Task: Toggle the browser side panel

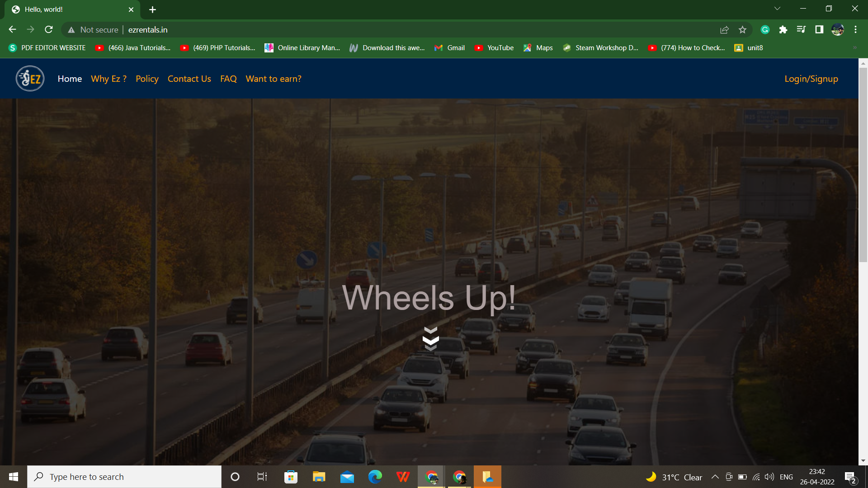Action: (819, 30)
